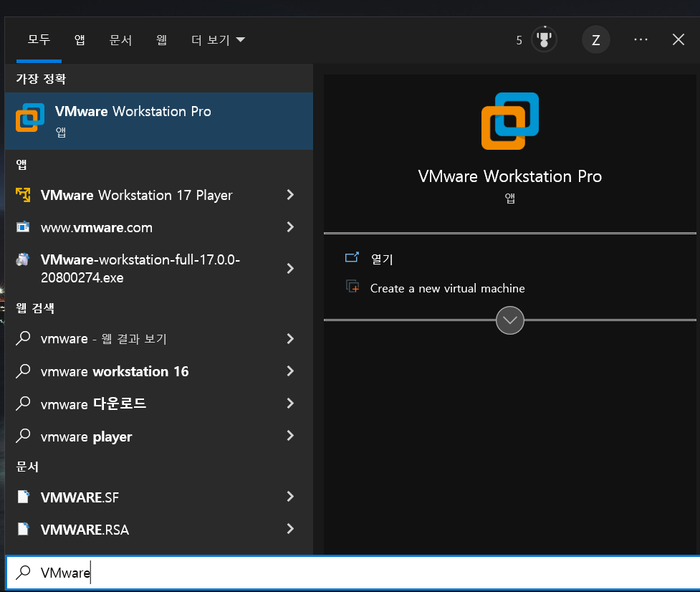Viewport: 700px width, 592px height.
Task: Click the VMware Workstation 17 Player icon
Action: (23, 195)
